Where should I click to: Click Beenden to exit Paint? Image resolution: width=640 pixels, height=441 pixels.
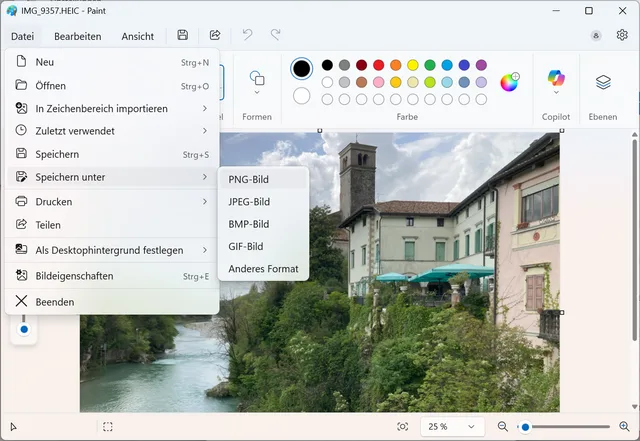[55, 302]
